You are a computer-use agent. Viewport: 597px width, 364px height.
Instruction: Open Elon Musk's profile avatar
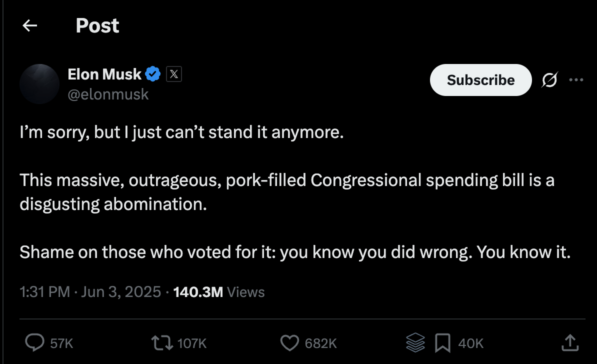click(x=39, y=84)
